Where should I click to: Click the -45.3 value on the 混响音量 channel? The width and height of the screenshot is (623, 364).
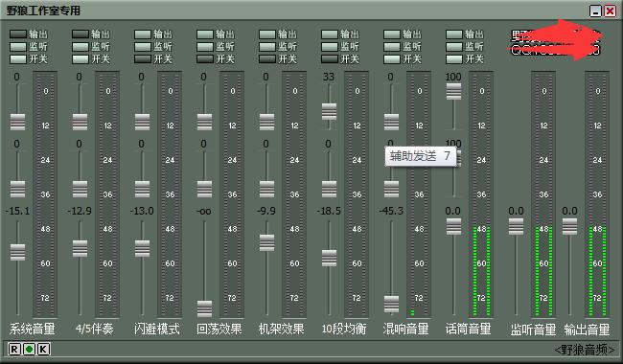[391, 211]
